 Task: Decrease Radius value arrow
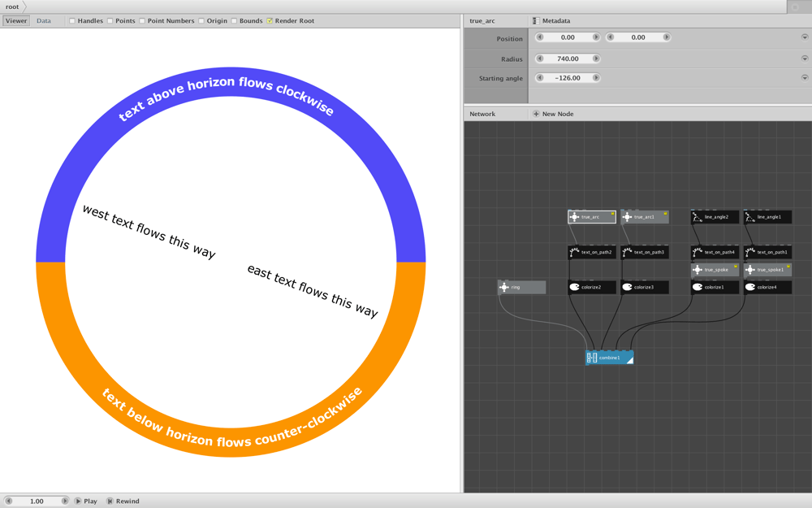(540, 59)
